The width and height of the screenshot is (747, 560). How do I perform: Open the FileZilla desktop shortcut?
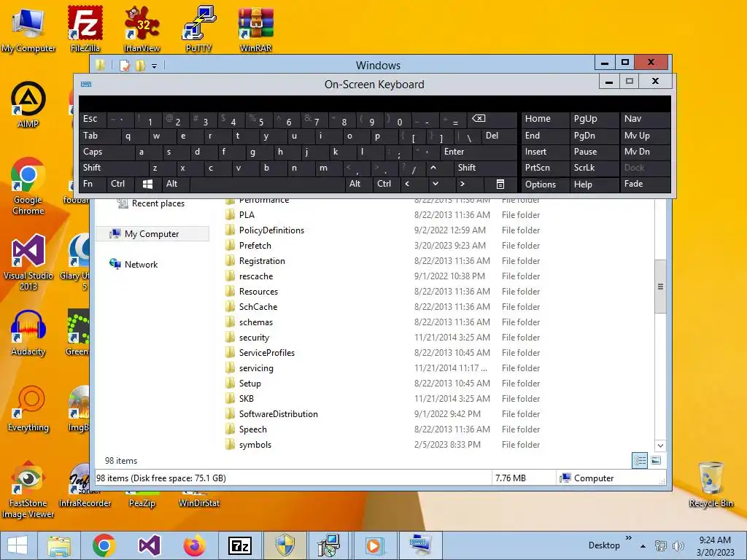tap(85, 28)
